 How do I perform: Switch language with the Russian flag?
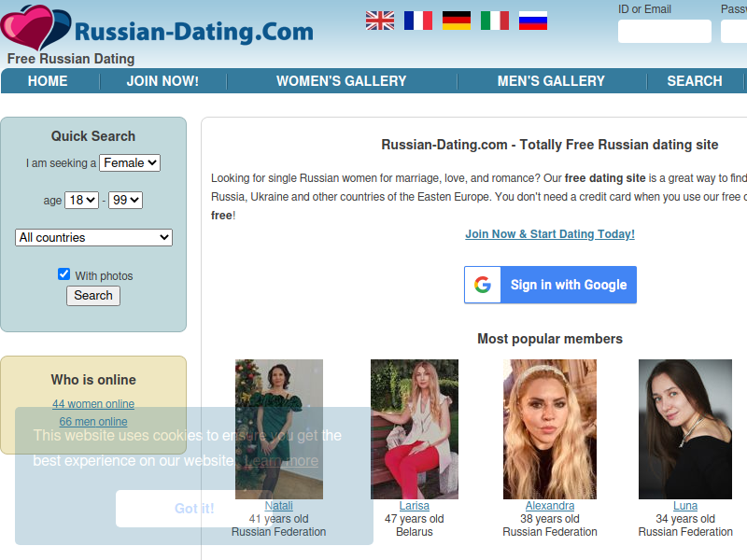click(x=533, y=21)
